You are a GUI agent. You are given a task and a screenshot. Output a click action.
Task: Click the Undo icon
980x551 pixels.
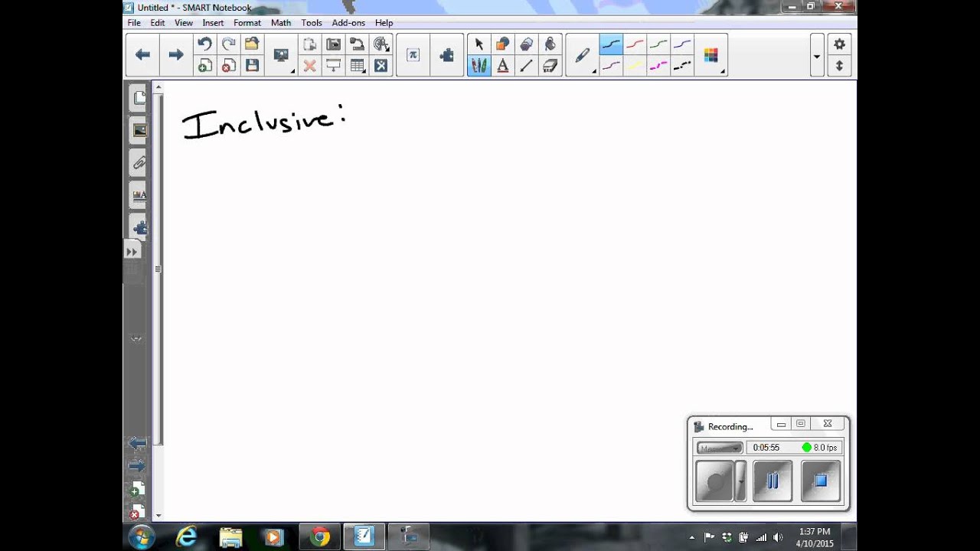(204, 44)
